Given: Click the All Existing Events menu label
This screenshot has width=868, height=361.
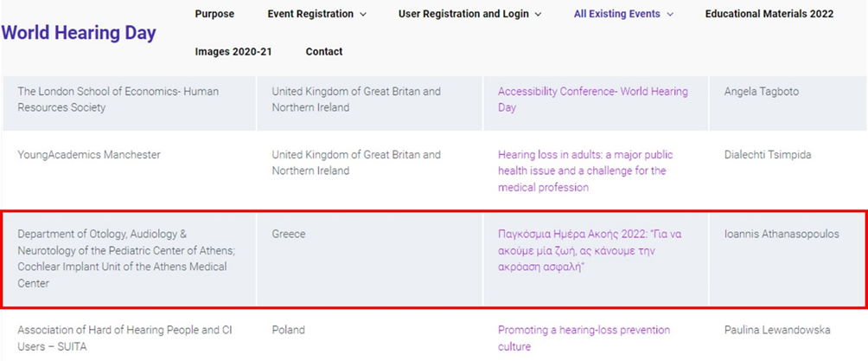Looking at the screenshot, I should pos(616,14).
